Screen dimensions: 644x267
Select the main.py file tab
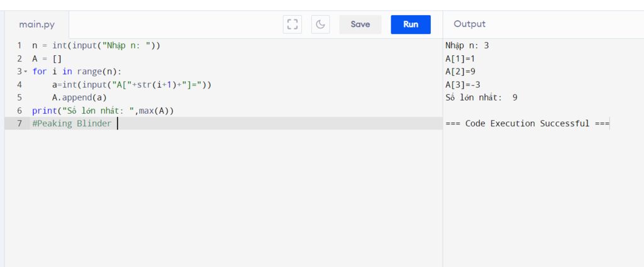(36, 25)
